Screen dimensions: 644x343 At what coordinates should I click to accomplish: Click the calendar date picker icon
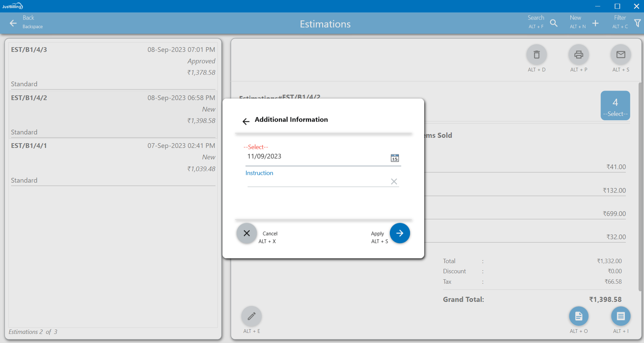click(x=395, y=158)
